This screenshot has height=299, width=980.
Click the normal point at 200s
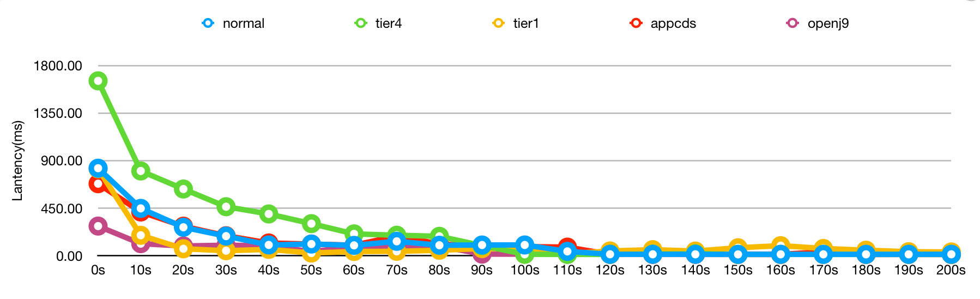(x=951, y=254)
